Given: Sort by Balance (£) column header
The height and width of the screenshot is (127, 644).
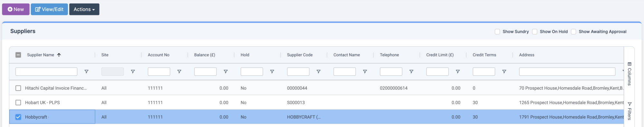Looking at the screenshot, I should tap(204, 55).
